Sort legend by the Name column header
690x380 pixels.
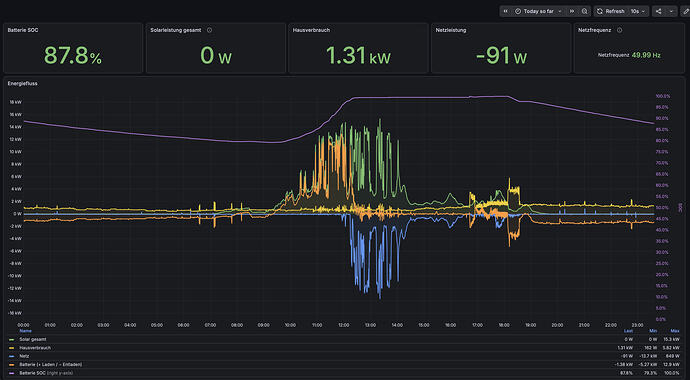[x=26, y=331]
